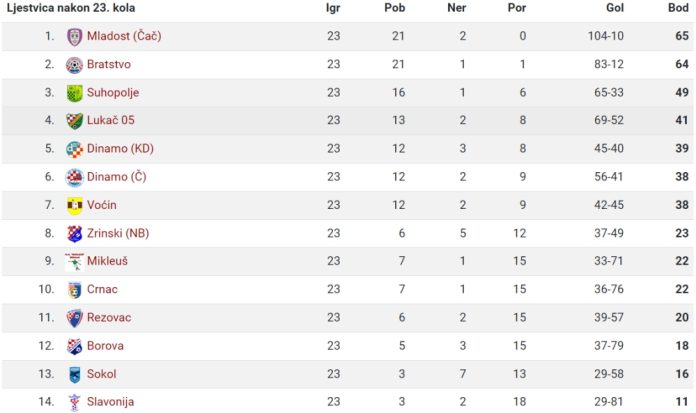Click the Lukač 05 club crest
The width and height of the screenshot is (696, 413).
tap(75, 121)
